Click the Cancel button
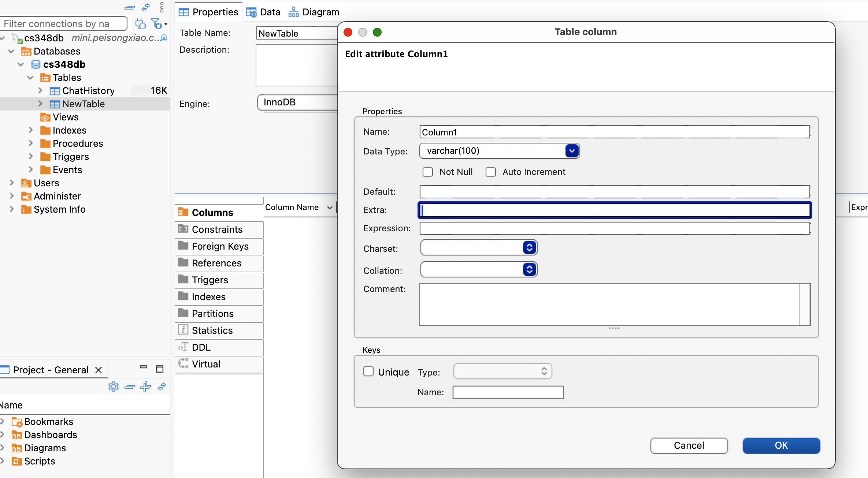Screen dimensions: 868x478 (689, 445)
